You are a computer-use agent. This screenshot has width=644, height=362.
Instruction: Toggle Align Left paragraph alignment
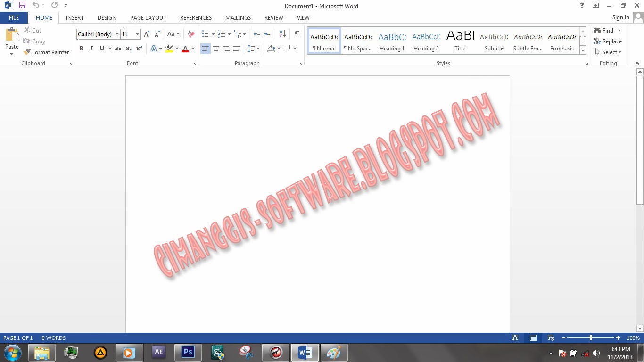[x=205, y=49]
